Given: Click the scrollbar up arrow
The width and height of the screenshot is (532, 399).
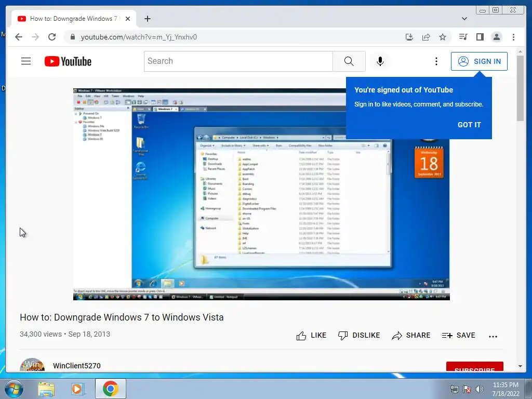Looking at the screenshot, I should (520, 51).
